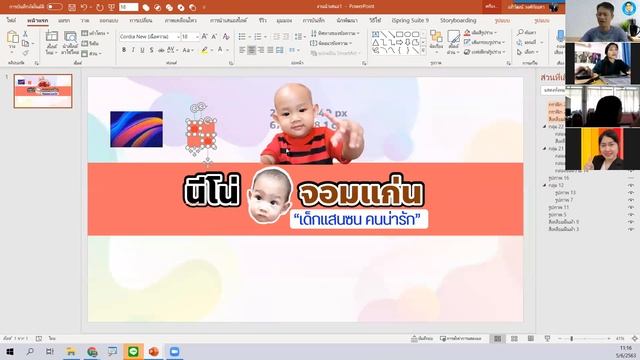Screen dimensions: 640x360
Task: Hide รูปภาพ 5 using its eye icon
Action: [x=631, y=215]
